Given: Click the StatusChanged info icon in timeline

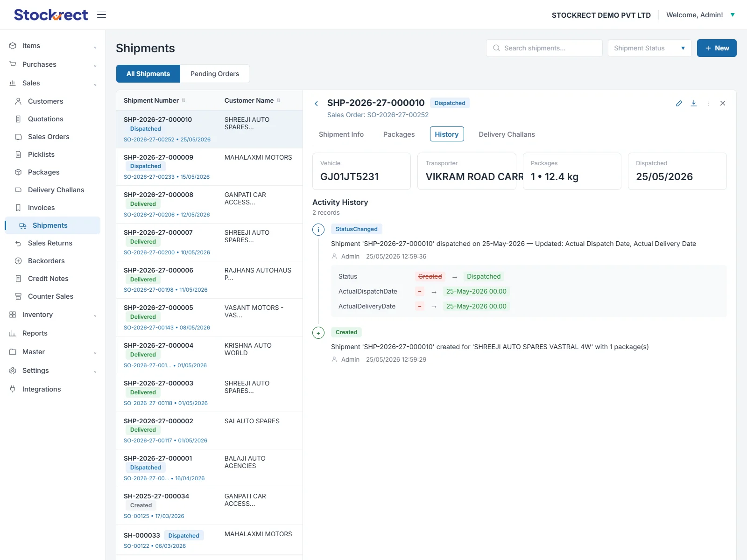Looking at the screenshot, I should 318,230.
